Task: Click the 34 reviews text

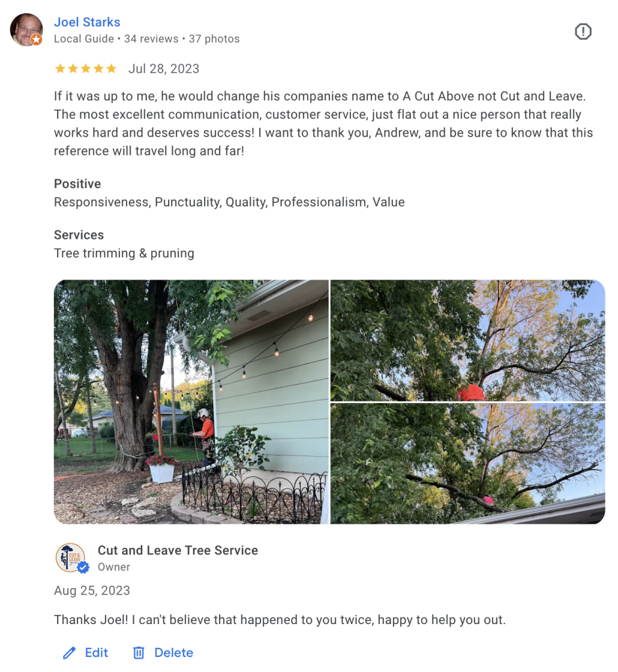Action: pyautogui.click(x=152, y=39)
